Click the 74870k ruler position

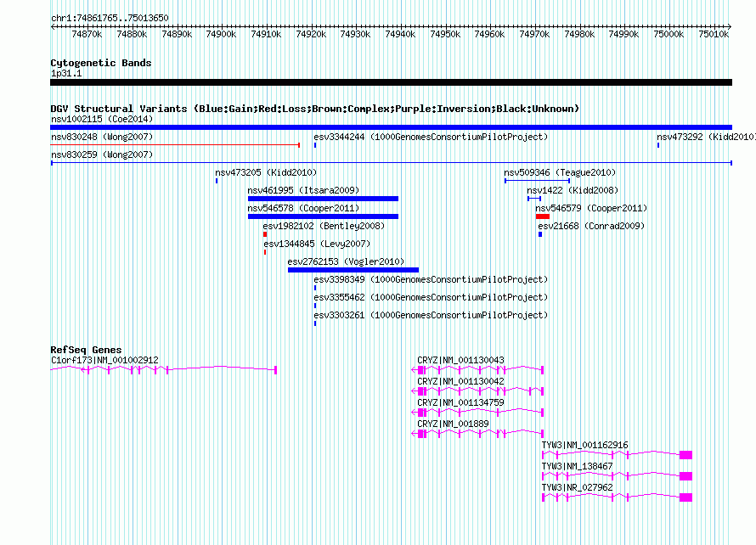click(x=87, y=34)
